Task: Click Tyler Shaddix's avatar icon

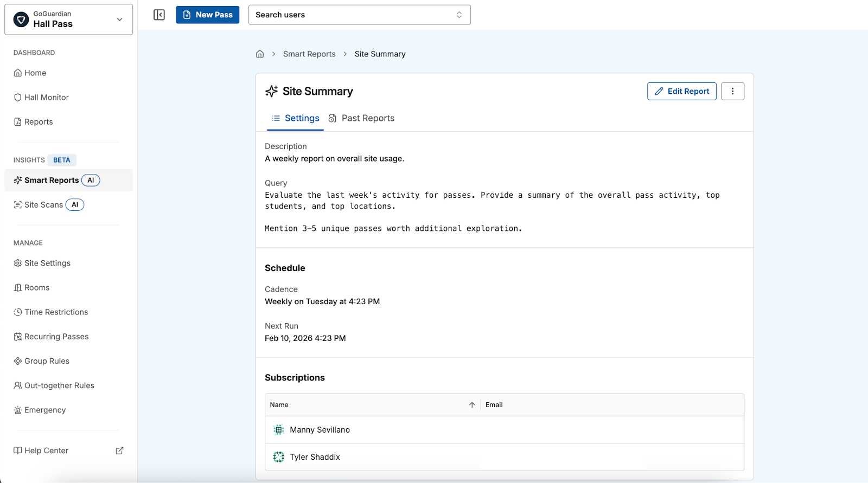Action: coord(279,457)
